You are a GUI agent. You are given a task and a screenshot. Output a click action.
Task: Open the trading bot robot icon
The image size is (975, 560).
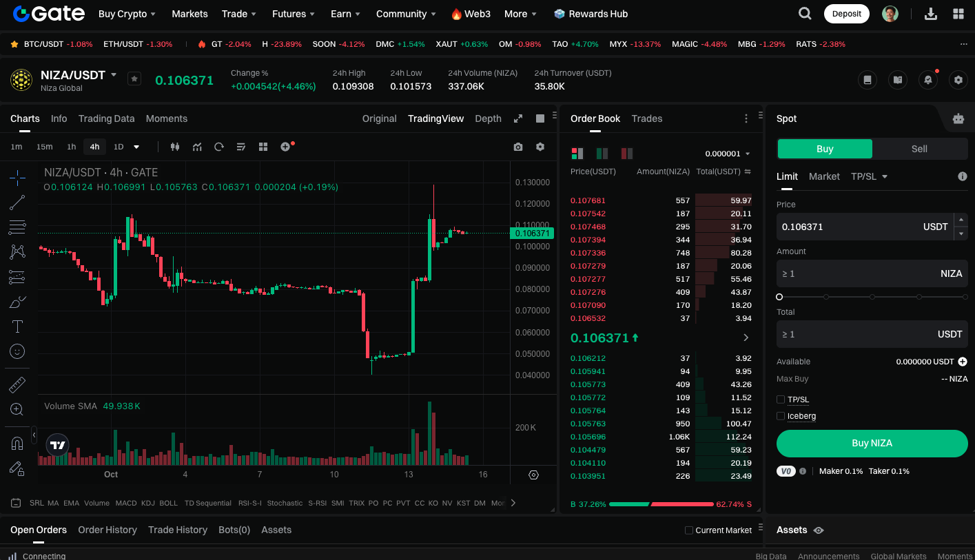pyautogui.click(x=958, y=118)
